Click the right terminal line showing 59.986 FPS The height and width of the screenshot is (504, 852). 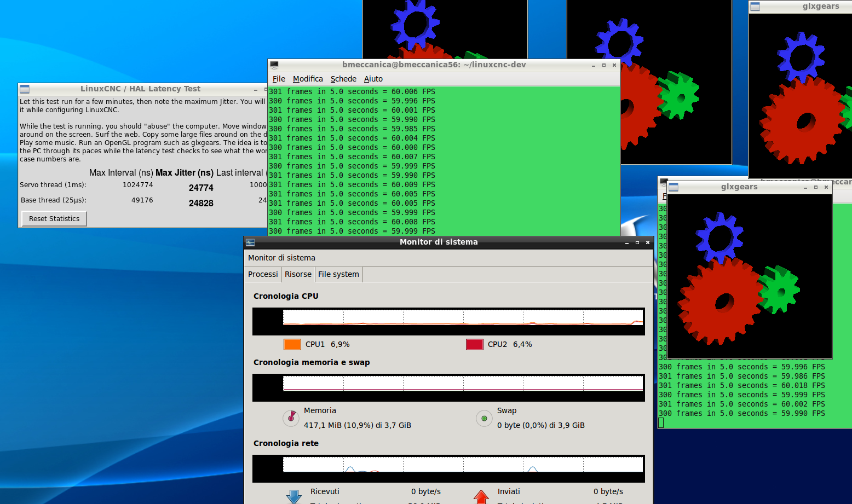coord(742,376)
